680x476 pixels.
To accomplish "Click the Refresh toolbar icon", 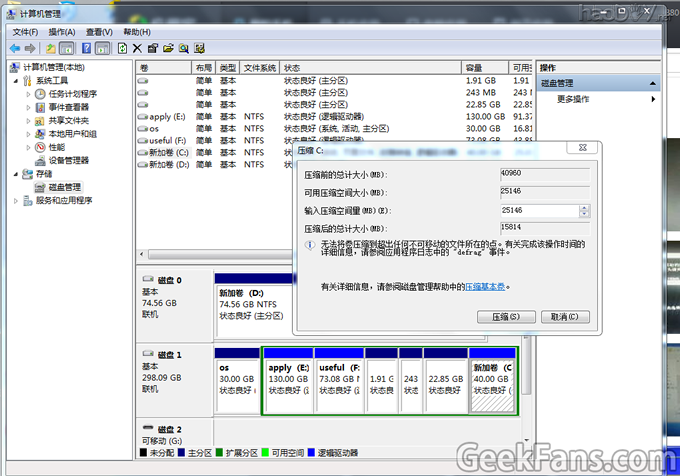I will click(122, 48).
